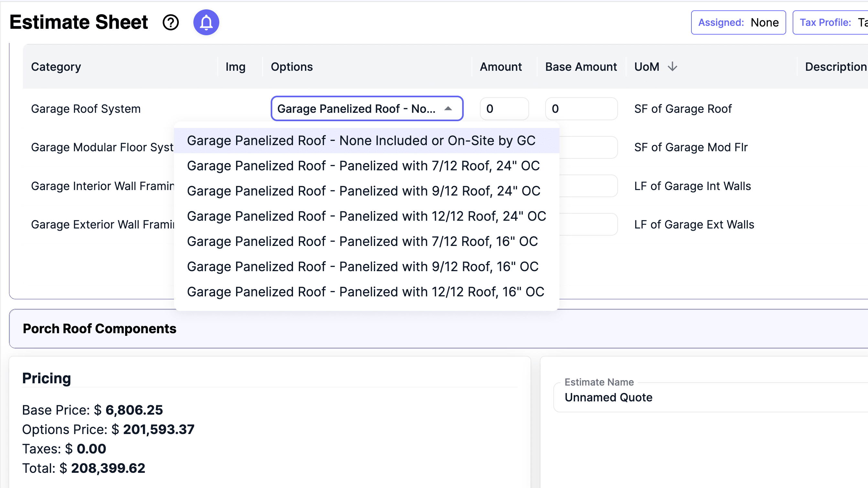Collapse the Garage Roof System dropdown

[448, 109]
